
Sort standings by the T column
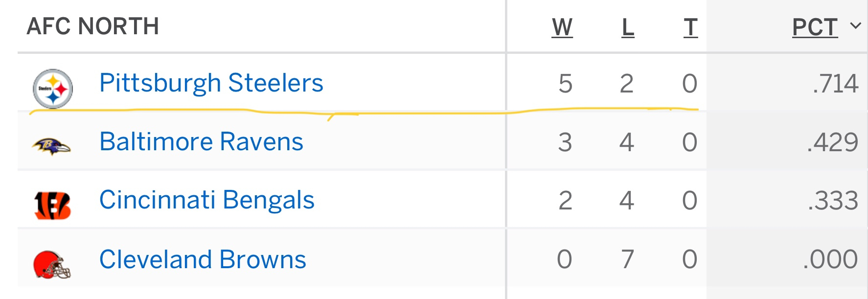690,27
